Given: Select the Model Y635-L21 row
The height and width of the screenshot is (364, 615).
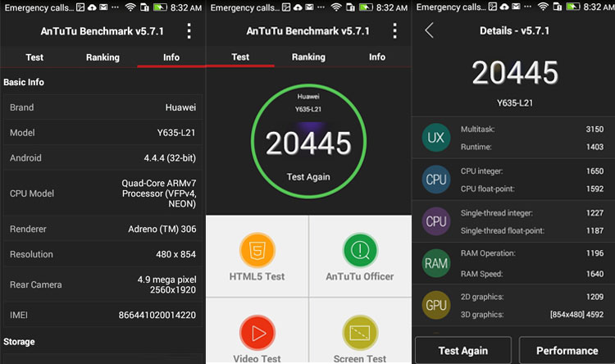Looking at the screenshot, I should pos(102,133).
